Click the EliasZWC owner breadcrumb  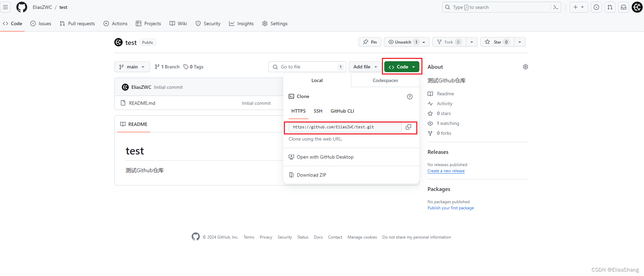coord(42,7)
